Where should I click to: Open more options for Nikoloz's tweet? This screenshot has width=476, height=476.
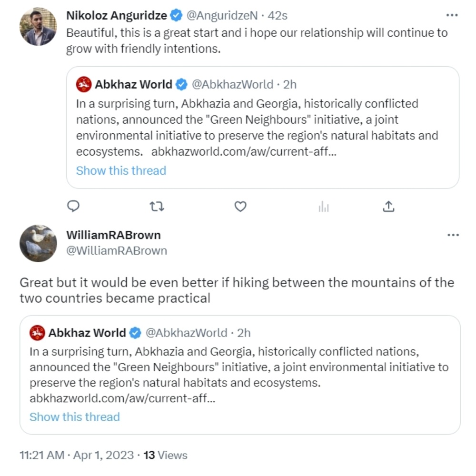click(452, 15)
